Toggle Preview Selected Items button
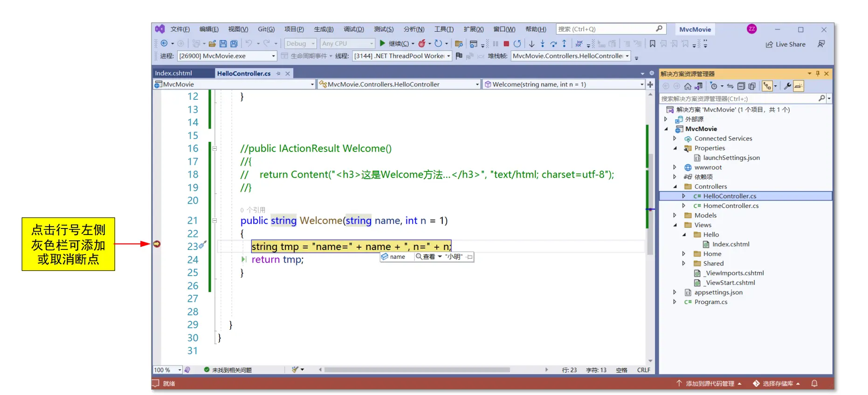Image resolution: width=868 pixels, height=395 pixels. [x=799, y=86]
